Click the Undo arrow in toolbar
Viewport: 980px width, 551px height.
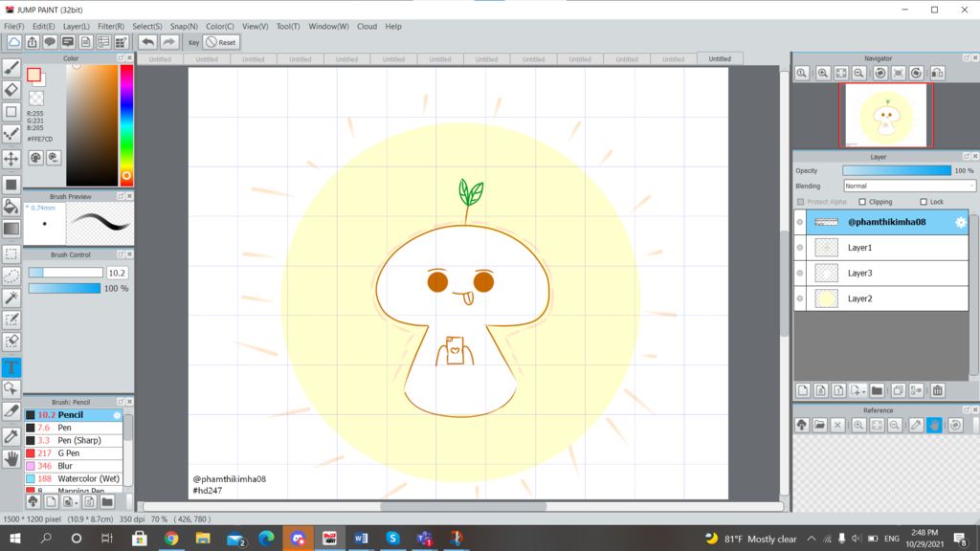coord(147,42)
